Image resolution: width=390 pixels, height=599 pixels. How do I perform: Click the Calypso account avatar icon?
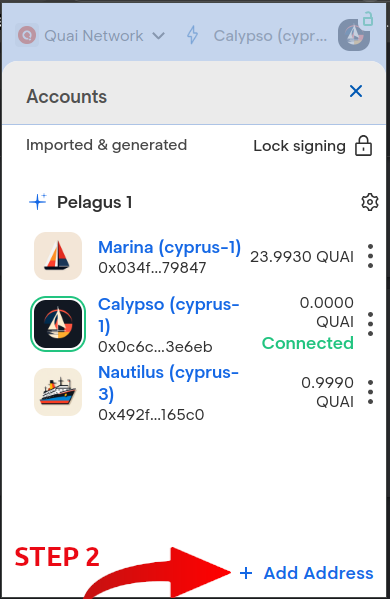[x=58, y=324]
